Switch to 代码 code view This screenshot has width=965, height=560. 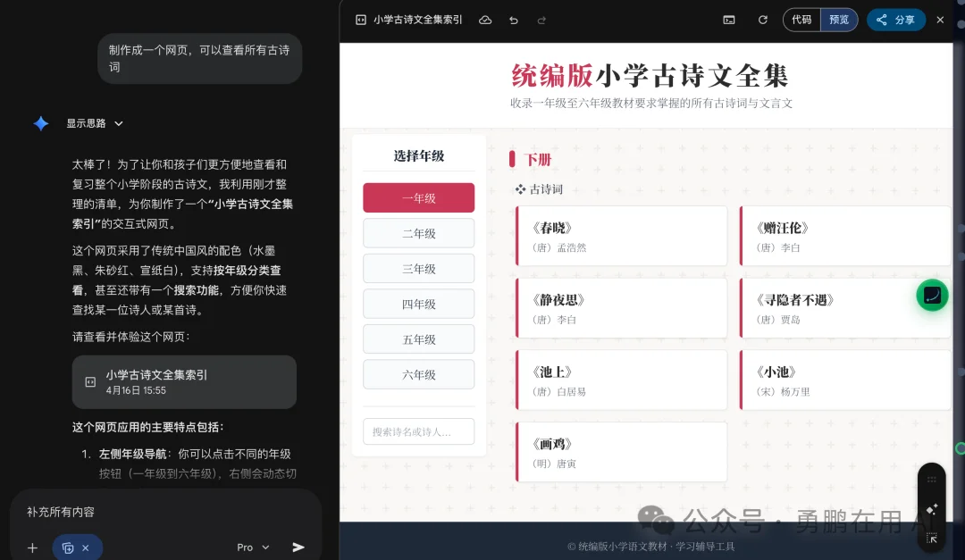click(801, 19)
